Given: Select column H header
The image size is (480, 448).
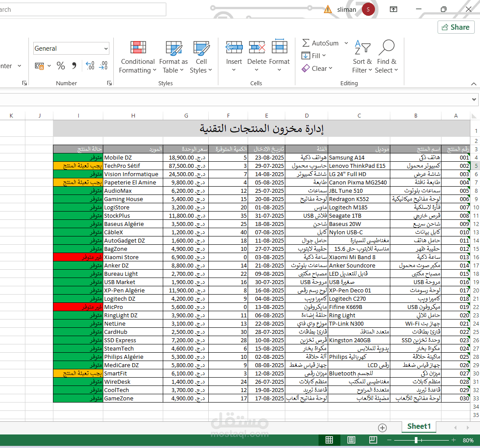Looking at the screenshot, I should point(133,115).
